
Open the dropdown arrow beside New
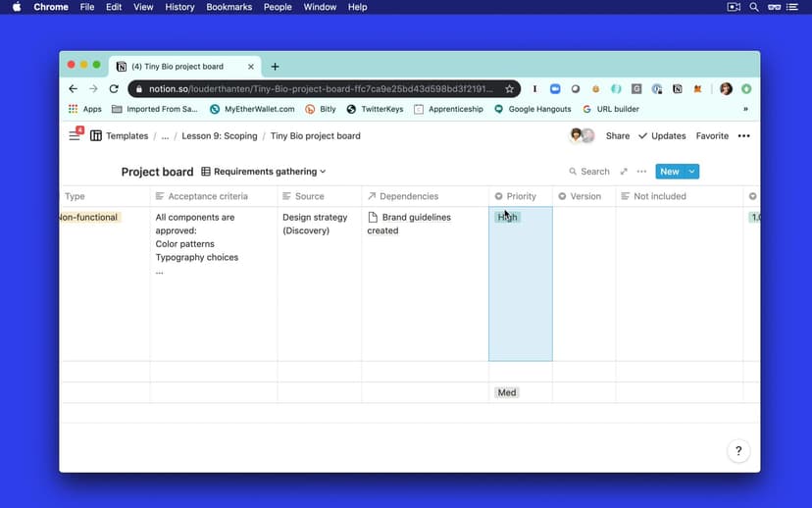692,172
